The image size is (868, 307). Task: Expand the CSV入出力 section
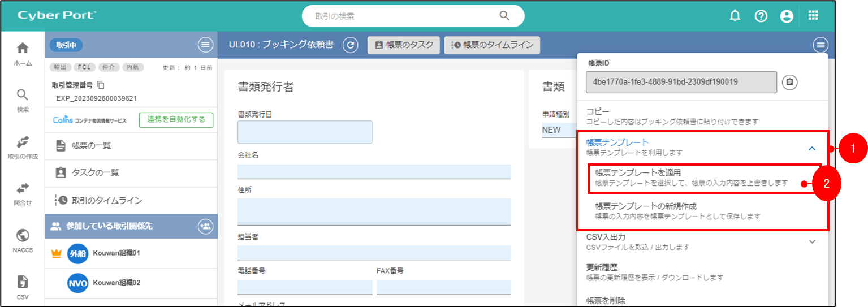pos(812,241)
